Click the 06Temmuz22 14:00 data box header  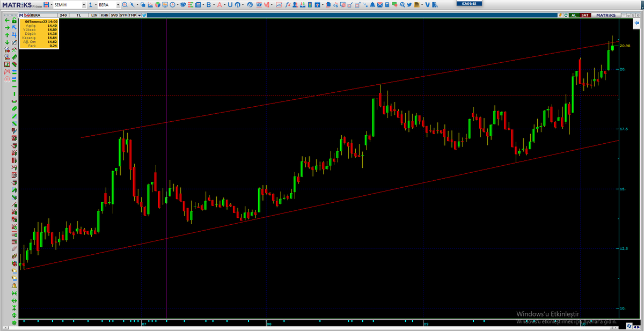click(41, 22)
